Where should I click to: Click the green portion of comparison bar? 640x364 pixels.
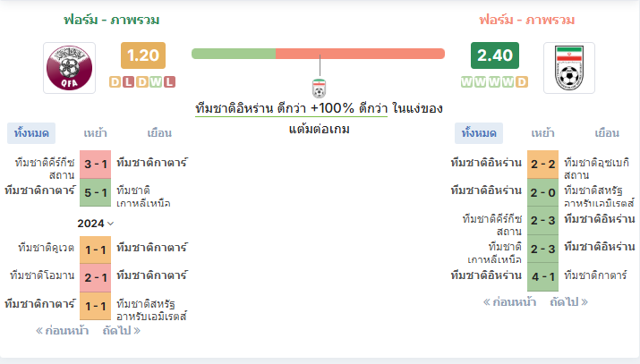234,54
